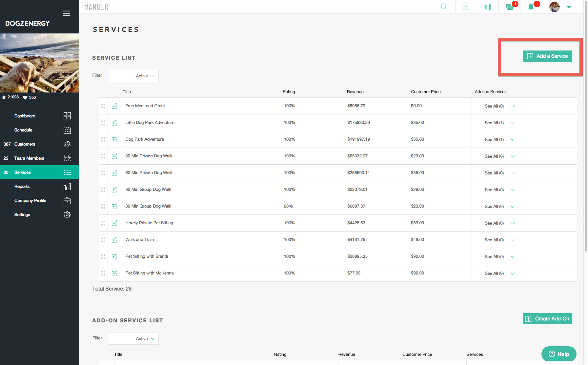This screenshot has height=365, width=588.
Task: Click edit icon for Walk and Train
Action: click(x=114, y=240)
